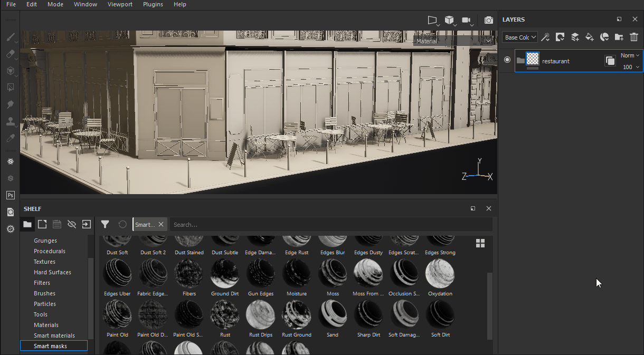Click the Export to Photoshop icon
Screen dimensions: 644x355
click(10, 195)
